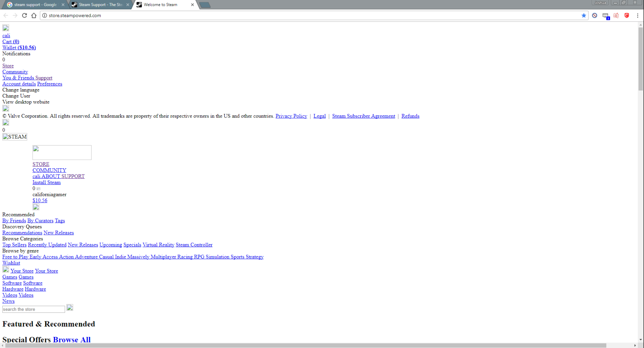Open Chrome's three-dot menu
Screen dimensions: 644x348
pos(638,16)
